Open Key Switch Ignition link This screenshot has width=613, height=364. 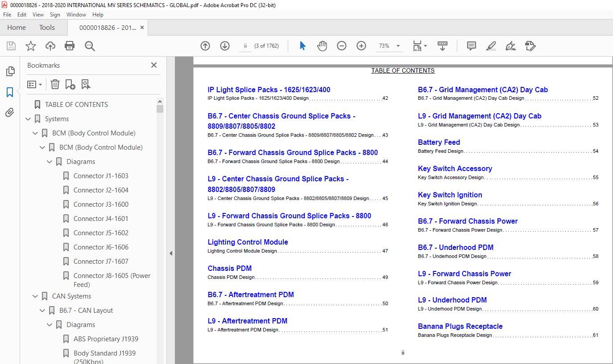pos(450,195)
